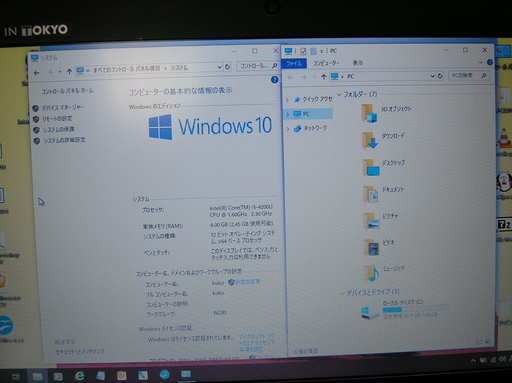Viewport: 512px width, 383px height.
Task: Click the 7z icon on the desktop
Action: click(x=504, y=224)
